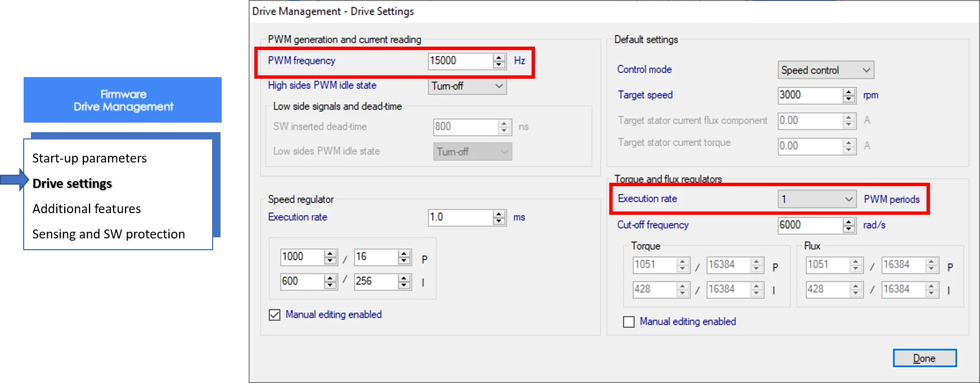The height and width of the screenshot is (383, 980).
Task: Adjust spinner of speed P numerator 1000
Action: (x=330, y=257)
